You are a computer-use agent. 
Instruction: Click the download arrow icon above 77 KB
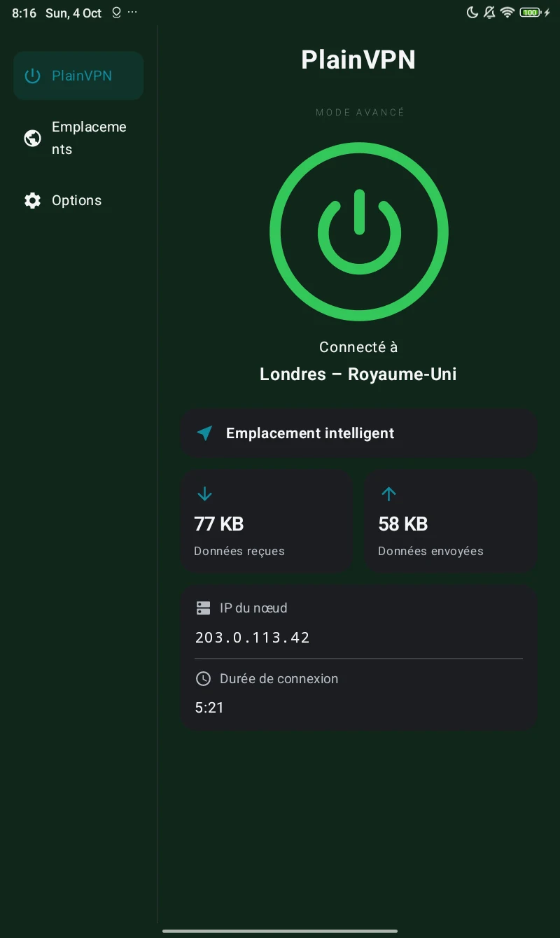pyautogui.click(x=204, y=494)
